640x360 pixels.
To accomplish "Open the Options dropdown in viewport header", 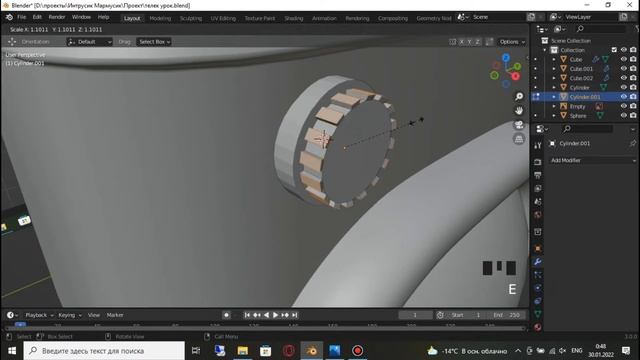I will [x=512, y=42].
